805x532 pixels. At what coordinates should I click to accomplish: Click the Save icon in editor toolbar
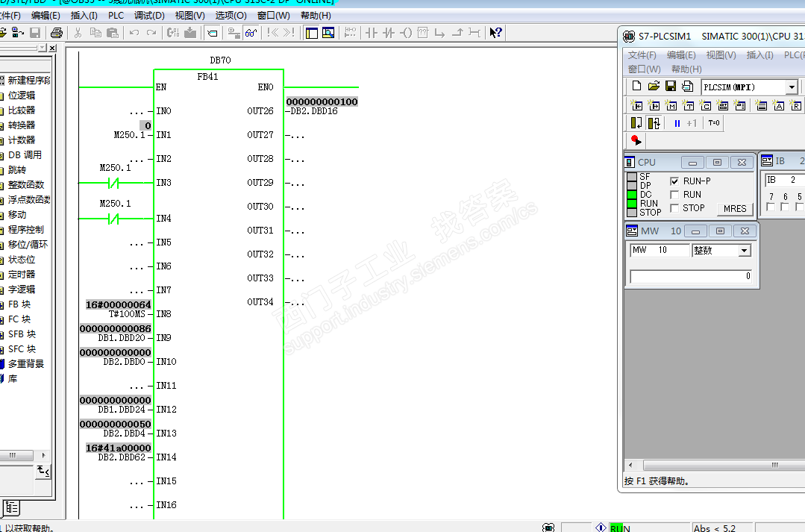click(x=35, y=33)
